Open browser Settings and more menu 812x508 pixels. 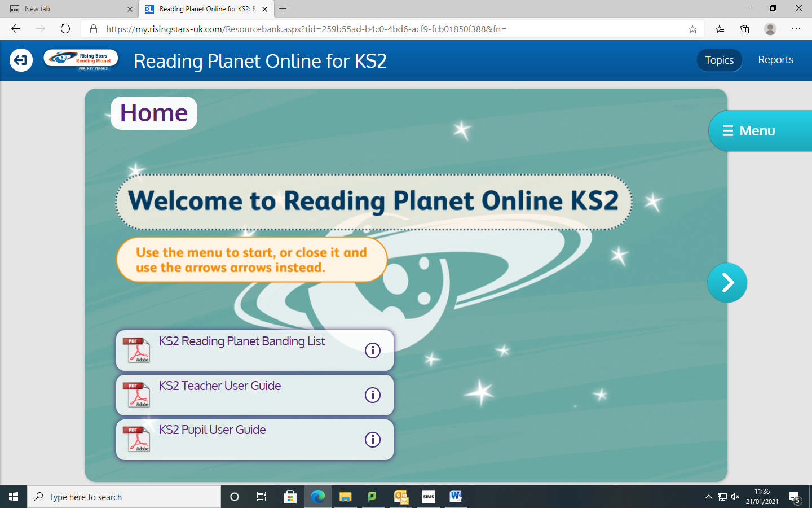pyautogui.click(x=796, y=29)
